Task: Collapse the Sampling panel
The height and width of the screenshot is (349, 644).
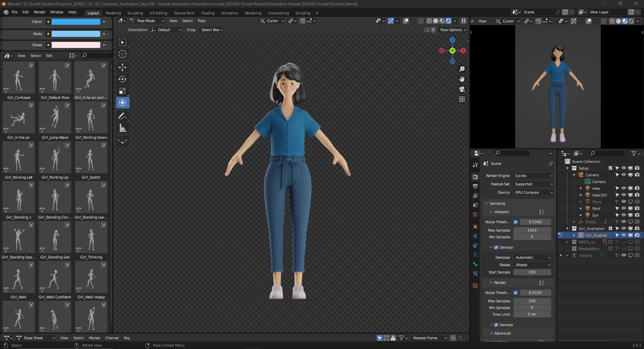Action: click(497, 203)
